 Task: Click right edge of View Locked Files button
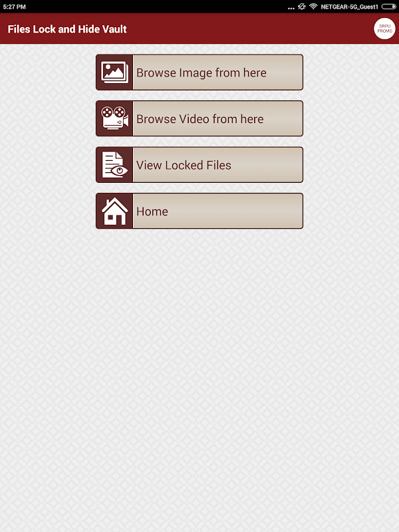coord(295,165)
